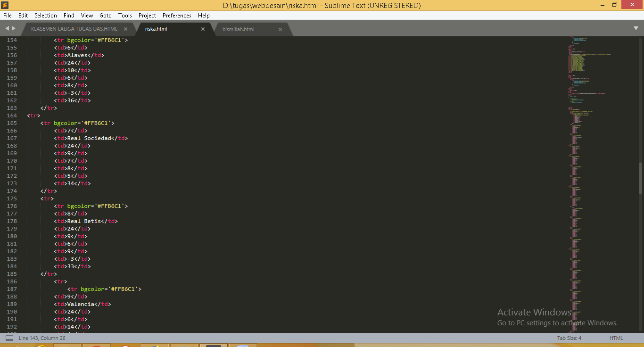Click the Sublime Text app icon in title bar

5,5
